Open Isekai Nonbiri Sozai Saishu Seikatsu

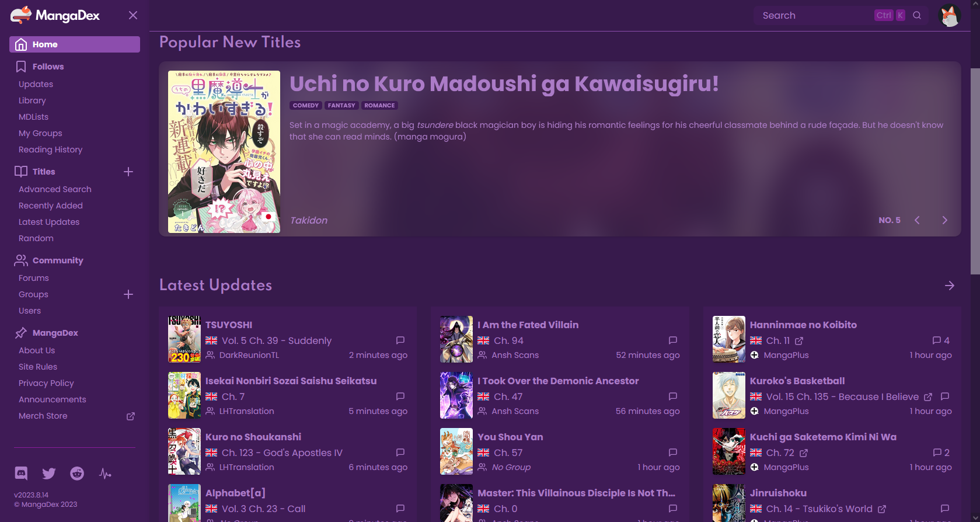tap(291, 381)
